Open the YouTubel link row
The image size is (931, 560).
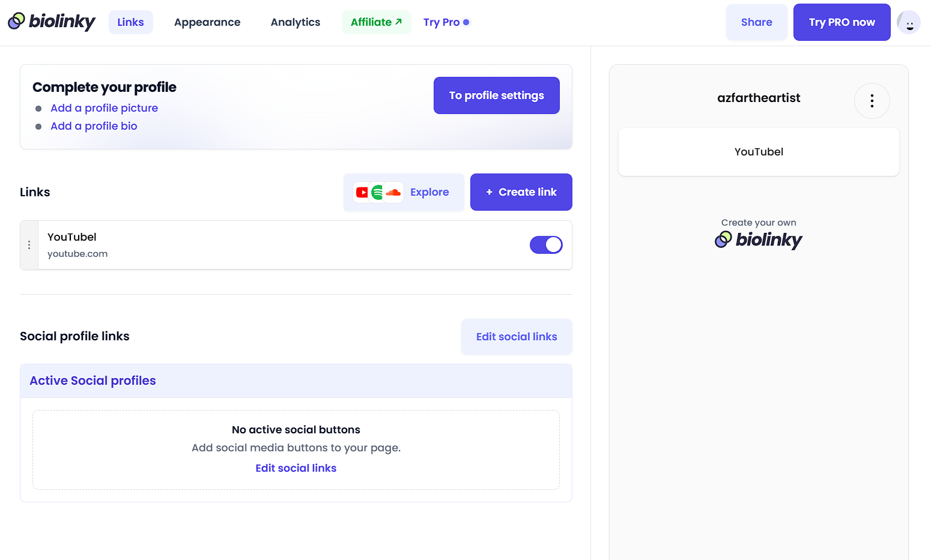pos(296,245)
